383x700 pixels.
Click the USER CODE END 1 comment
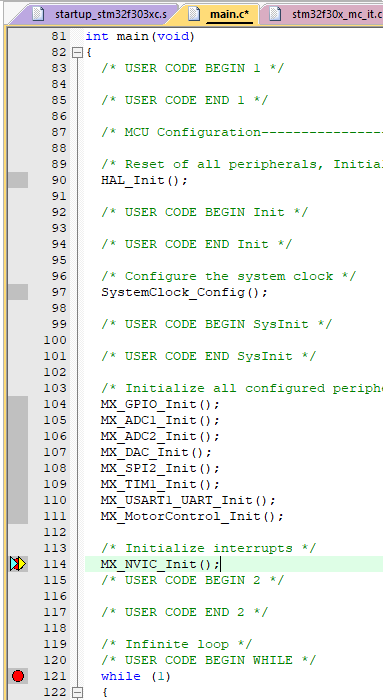click(x=184, y=100)
